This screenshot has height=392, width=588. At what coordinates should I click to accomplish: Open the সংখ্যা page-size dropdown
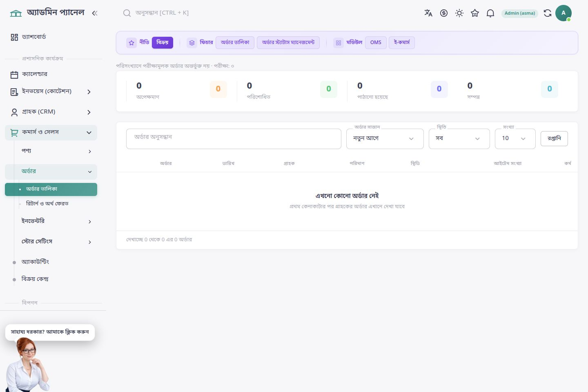point(515,139)
